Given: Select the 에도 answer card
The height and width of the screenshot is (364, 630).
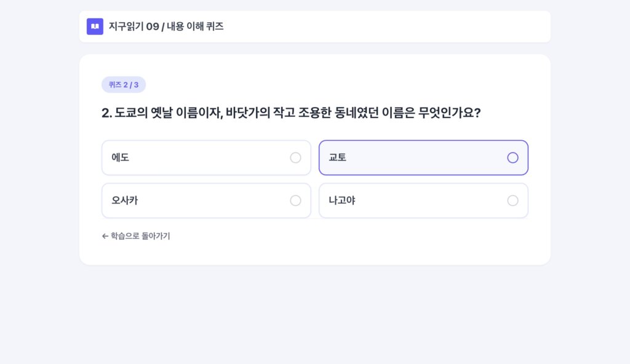Looking at the screenshot, I should [x=206, y=158].
